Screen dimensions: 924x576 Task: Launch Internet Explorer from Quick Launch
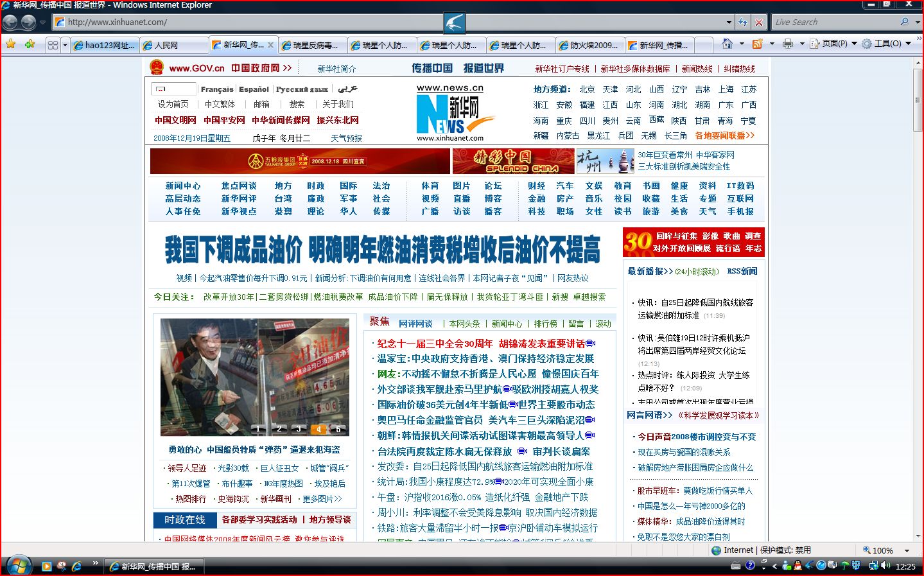(x=77, y=566)
